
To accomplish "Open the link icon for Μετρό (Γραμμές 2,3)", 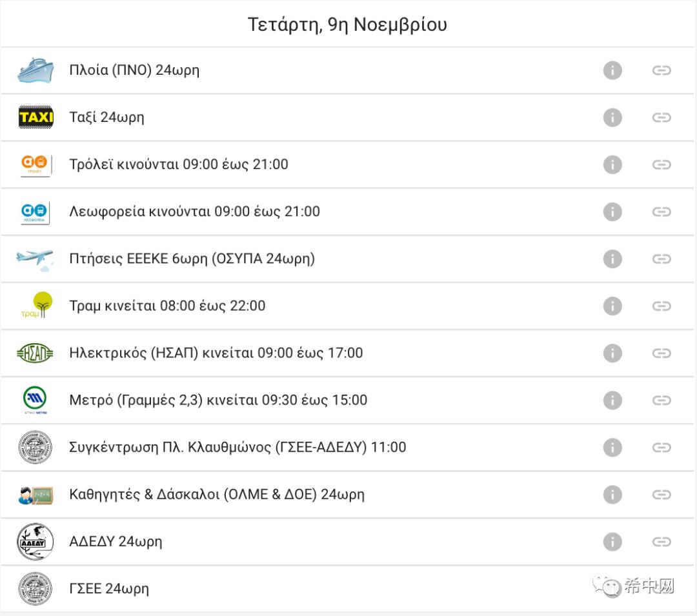I will [662, 400].
